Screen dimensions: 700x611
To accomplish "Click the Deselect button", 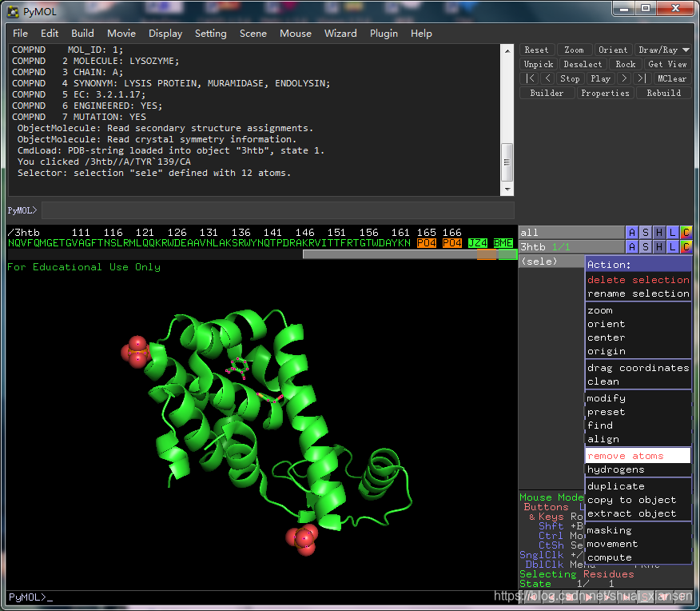I will (583, 64).
